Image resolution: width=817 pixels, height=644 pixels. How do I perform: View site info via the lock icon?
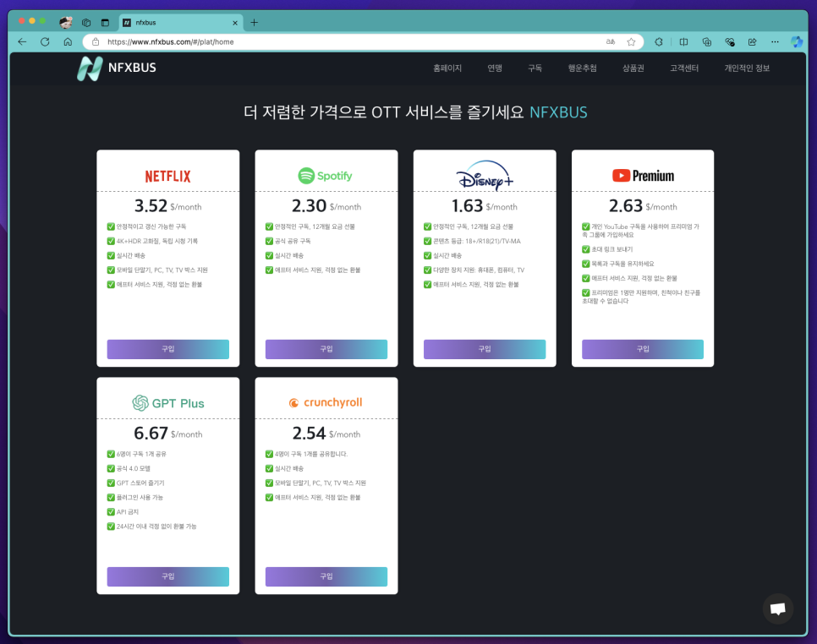pyautogui.click(x=96, y=41)
